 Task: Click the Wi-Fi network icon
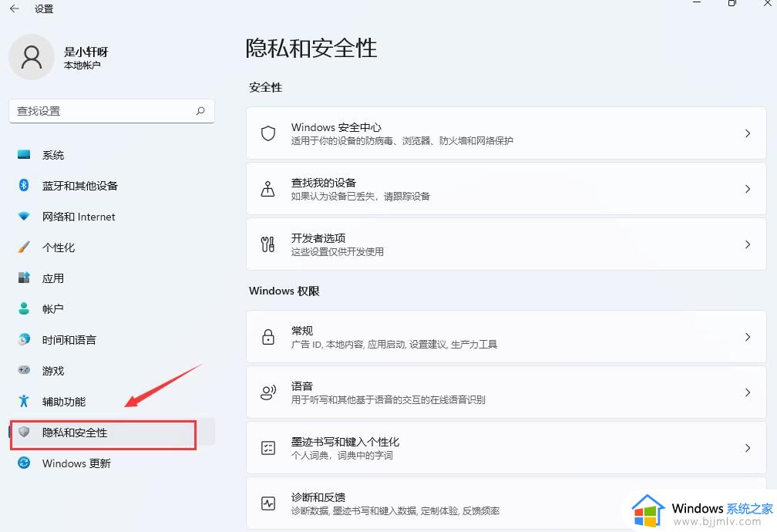[x=24, y=216]
